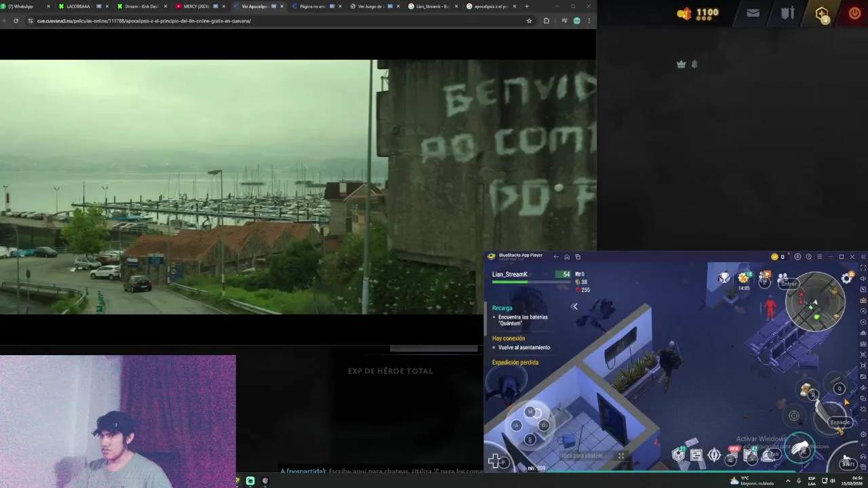Open the BlueStacks account profile icon

click(x=797, y=257)
